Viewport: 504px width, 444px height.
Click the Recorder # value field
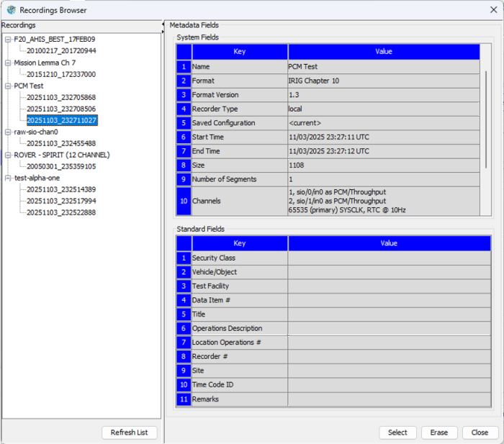(390, 357)
